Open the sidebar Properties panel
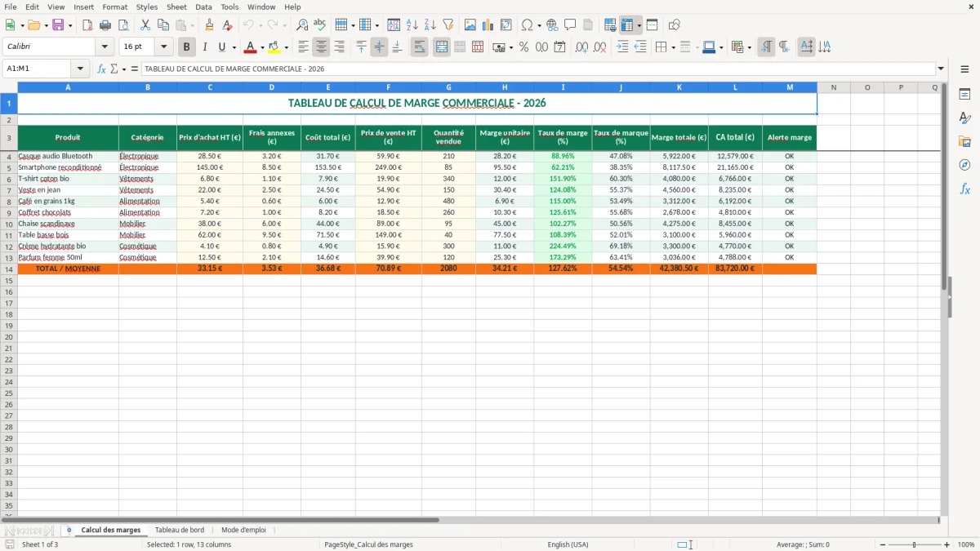 [964, 95]
